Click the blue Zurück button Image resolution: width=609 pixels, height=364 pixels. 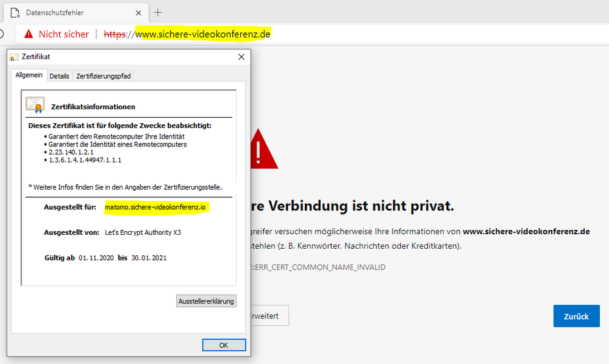pyautogui.click(x=576, y=316)
